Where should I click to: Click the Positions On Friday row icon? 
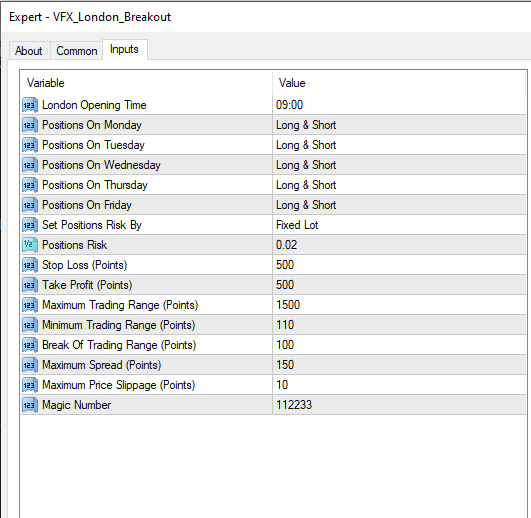[x=30, y=205]
